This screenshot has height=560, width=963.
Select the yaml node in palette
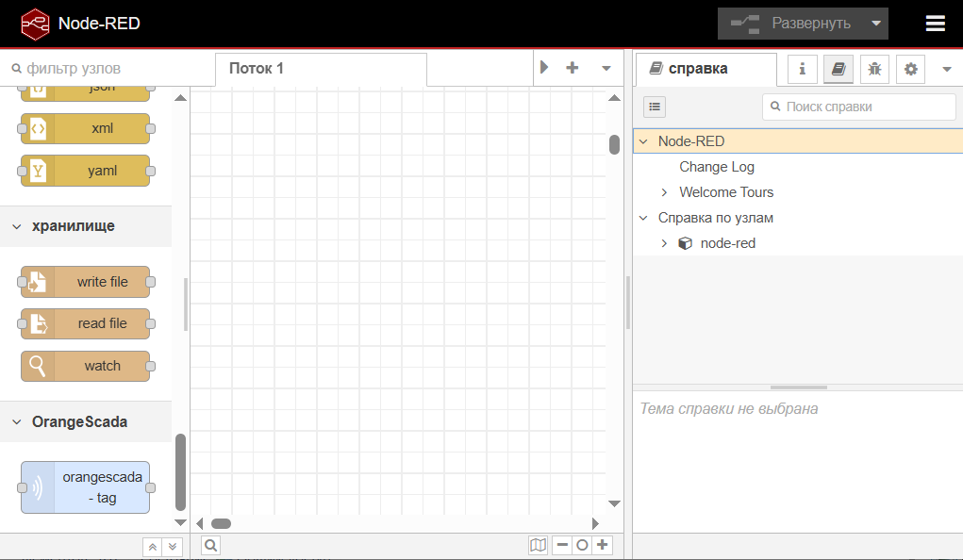pos(86,171)
